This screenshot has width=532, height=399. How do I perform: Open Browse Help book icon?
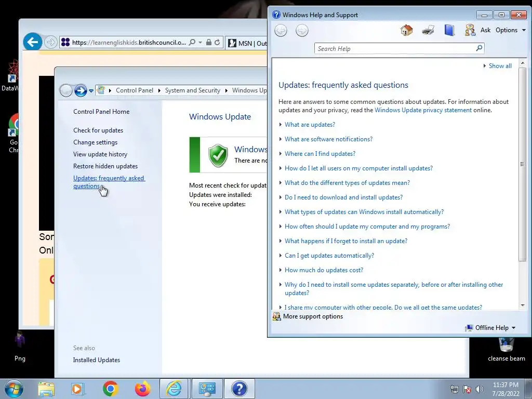[449, 30]
